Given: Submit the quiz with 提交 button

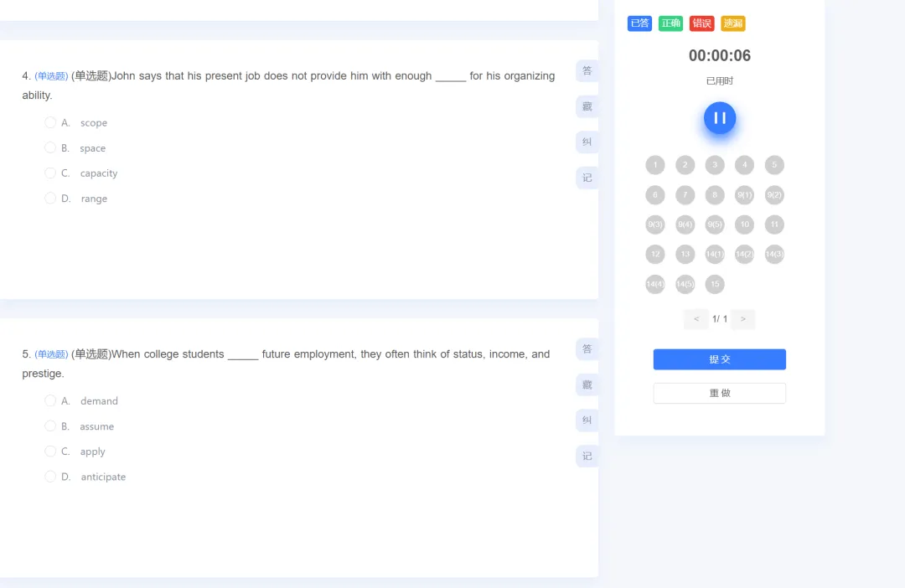Looking at the screenshot, I should (719, 359).
